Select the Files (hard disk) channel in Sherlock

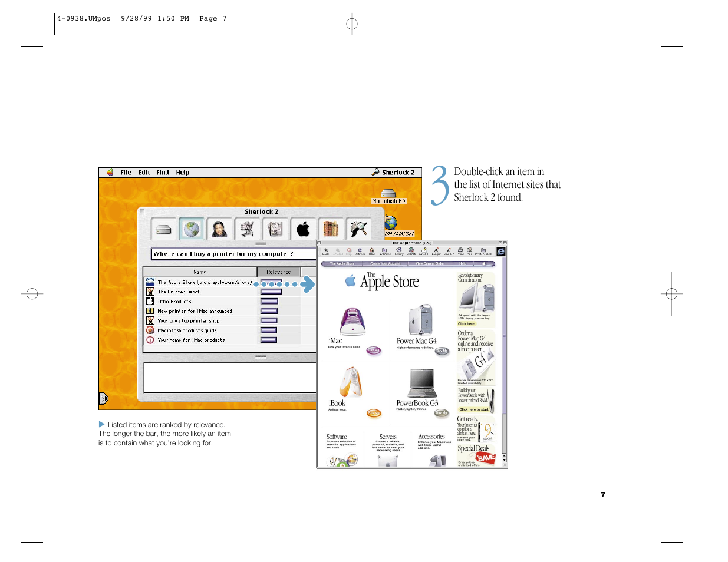[x=164, y=230]
